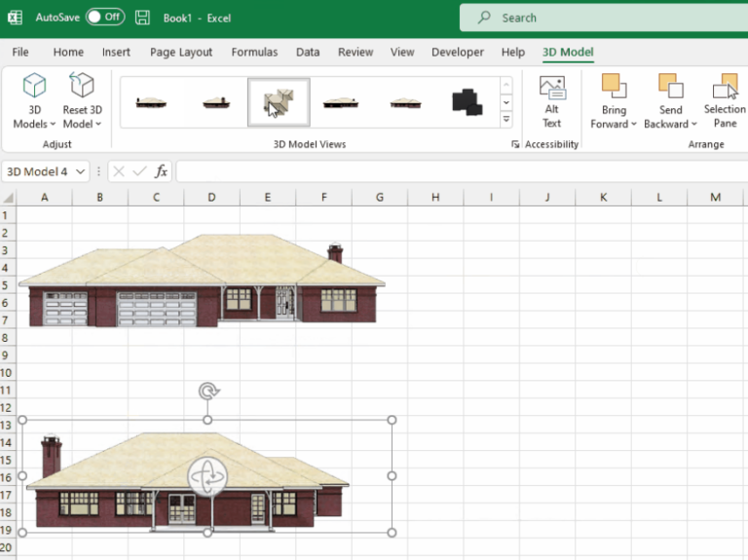The height and width of the screenshot is (560, 748).
Task: Click the Save floppy disk icon
Action: click(x=143, y=18)
